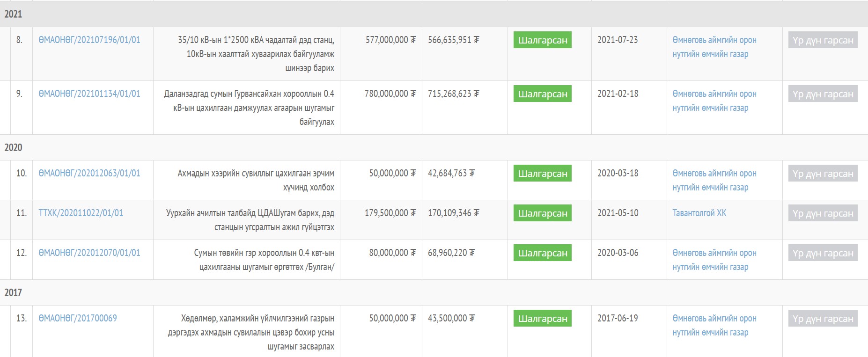Image resolution: width=868 pixels, height=357 pixels.
Task: Open tender link ӨМАОНӨГ/202101134/01/01
Action: [89, 94]
